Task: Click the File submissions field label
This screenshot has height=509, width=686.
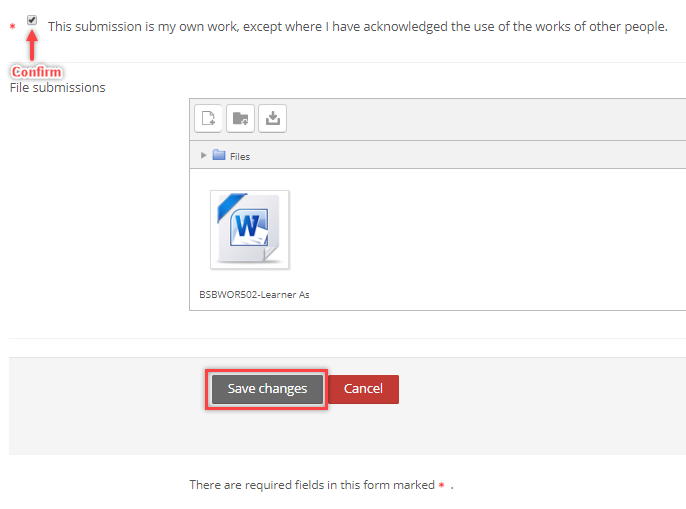Action: pyautogui.click(x=57, y=88)
